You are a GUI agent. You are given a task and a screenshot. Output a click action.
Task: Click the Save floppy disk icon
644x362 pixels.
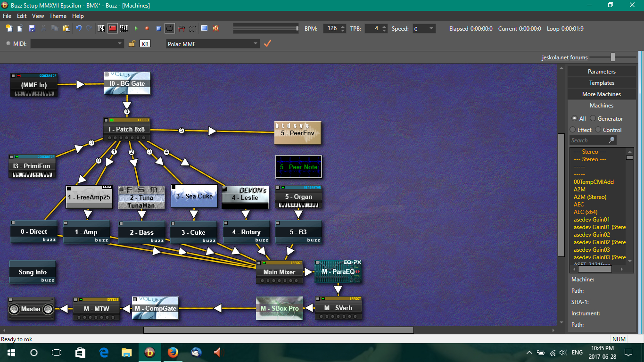32,28
